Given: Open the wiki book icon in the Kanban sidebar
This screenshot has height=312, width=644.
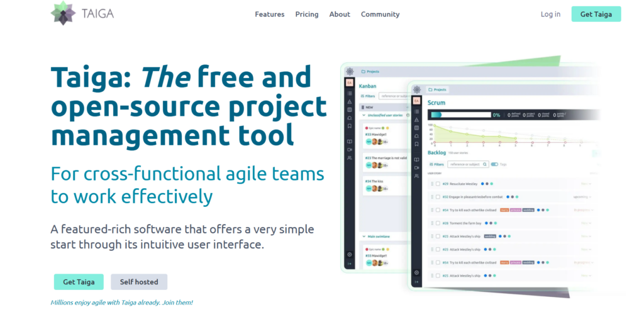Looking at the screenshot, I should coord(350,142).
